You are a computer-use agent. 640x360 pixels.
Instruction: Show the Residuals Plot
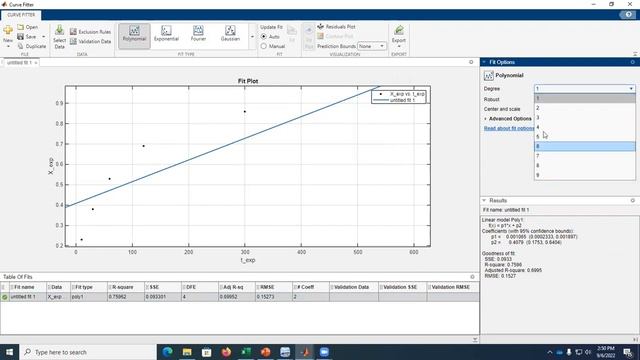point(336,27)
